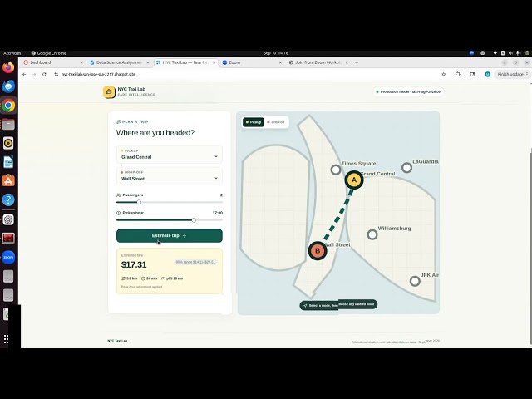Click the Pickup hour slider handle

(x=194, y=220)
